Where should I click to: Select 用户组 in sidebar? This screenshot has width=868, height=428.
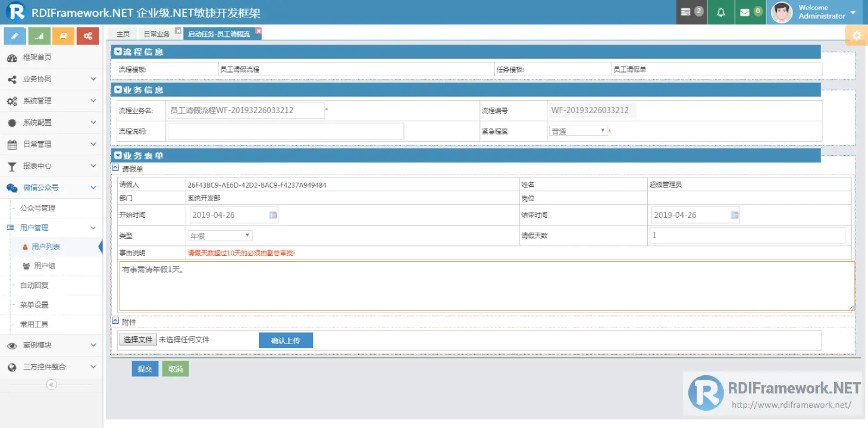(45, 266)
